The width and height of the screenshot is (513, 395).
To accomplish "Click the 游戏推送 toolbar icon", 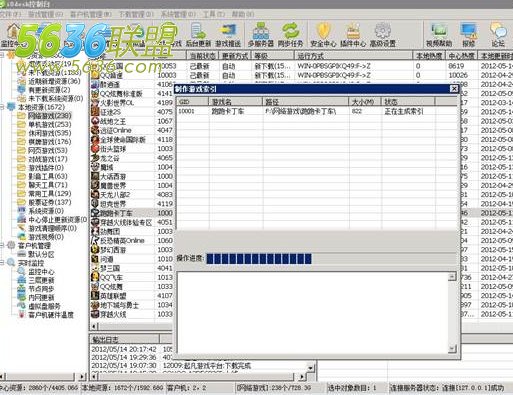I will [x=228, y=35].
